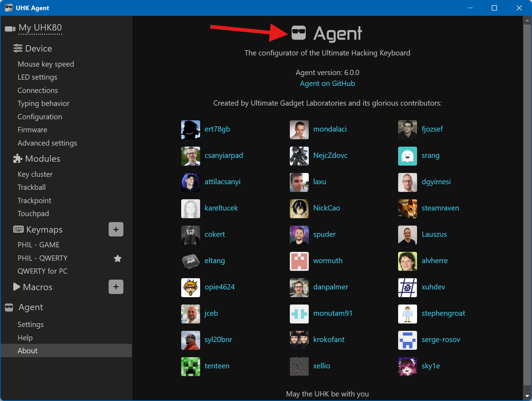This screenshot has width=532, height=401.
Task: Click the kareltucek avatar
Action: (191, 209)
